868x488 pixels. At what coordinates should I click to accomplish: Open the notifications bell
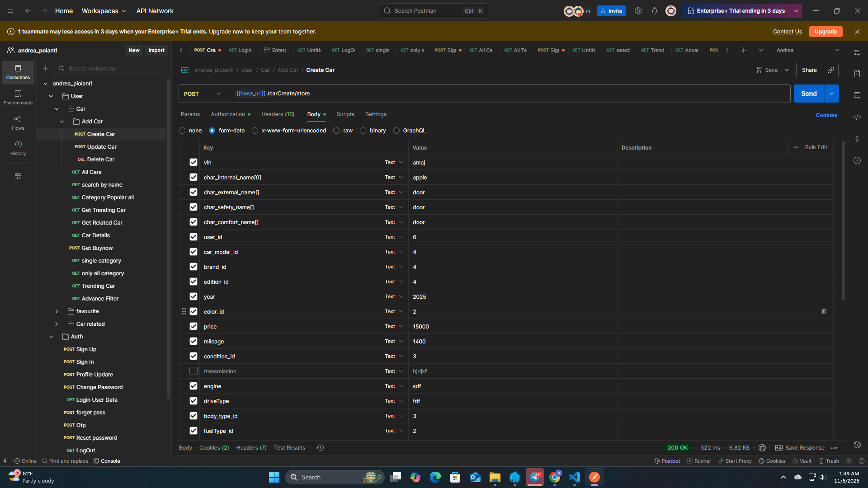tap(655, 11)
